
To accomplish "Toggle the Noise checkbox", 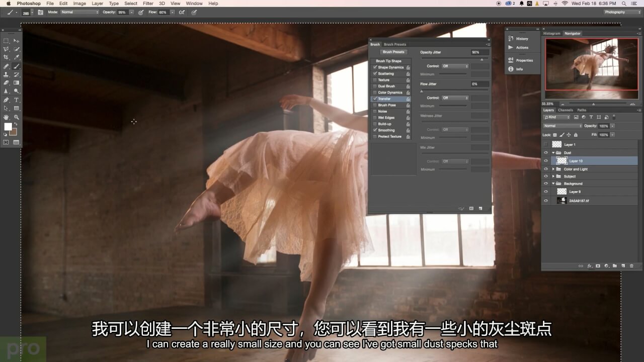I will click(x=374, y=111).
